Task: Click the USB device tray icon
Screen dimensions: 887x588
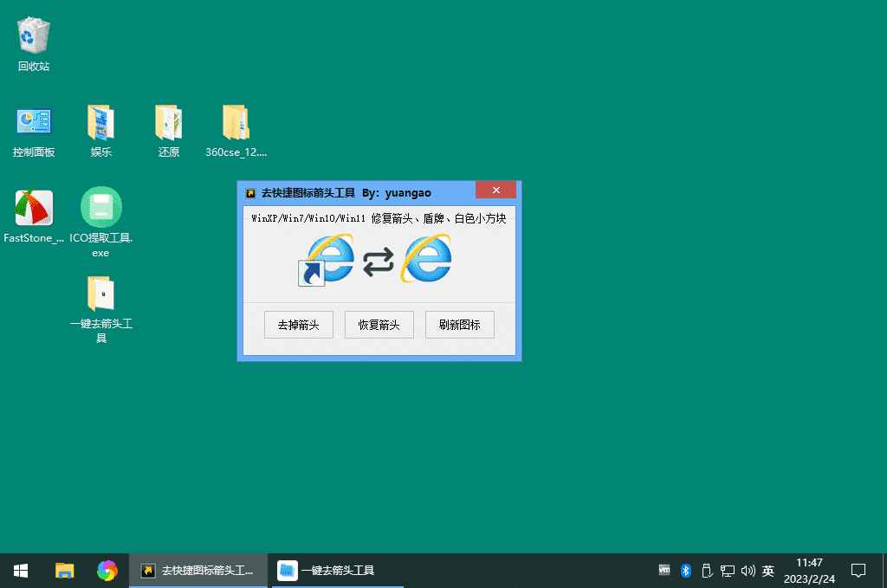Action: (707, 571)
